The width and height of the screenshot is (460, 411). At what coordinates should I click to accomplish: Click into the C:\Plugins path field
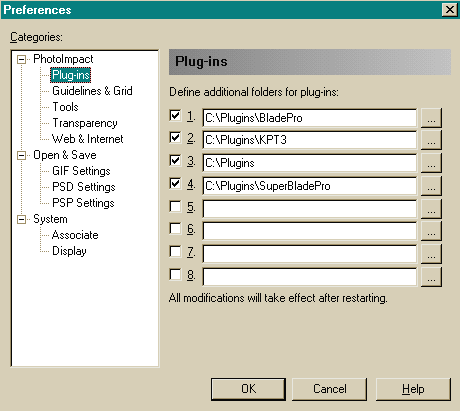[310, 163]
